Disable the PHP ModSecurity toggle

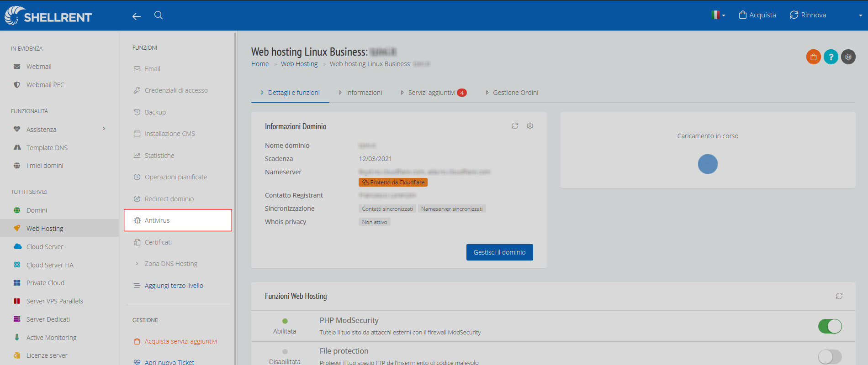tap(830, 326)
